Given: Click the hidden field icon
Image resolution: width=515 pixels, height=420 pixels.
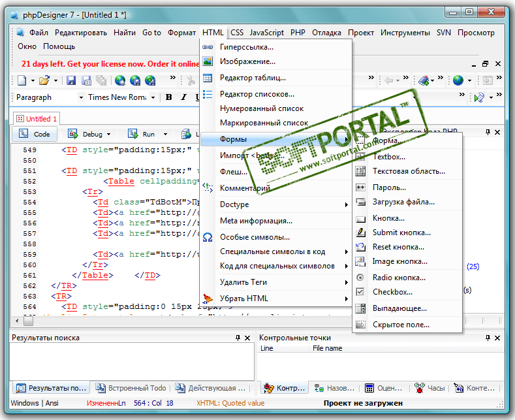Looking at the screenshot, I should coord(360,325).
